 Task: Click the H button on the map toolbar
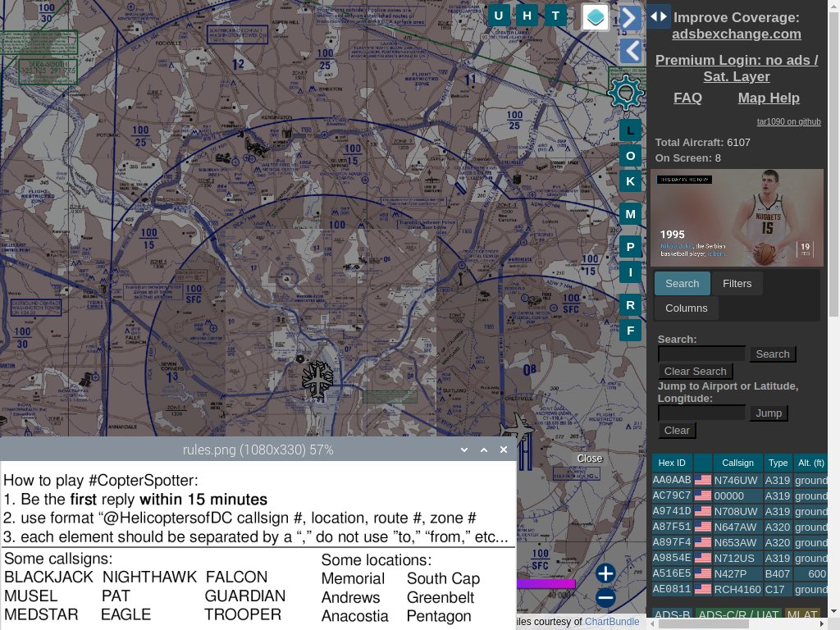[x=527, y=15]
